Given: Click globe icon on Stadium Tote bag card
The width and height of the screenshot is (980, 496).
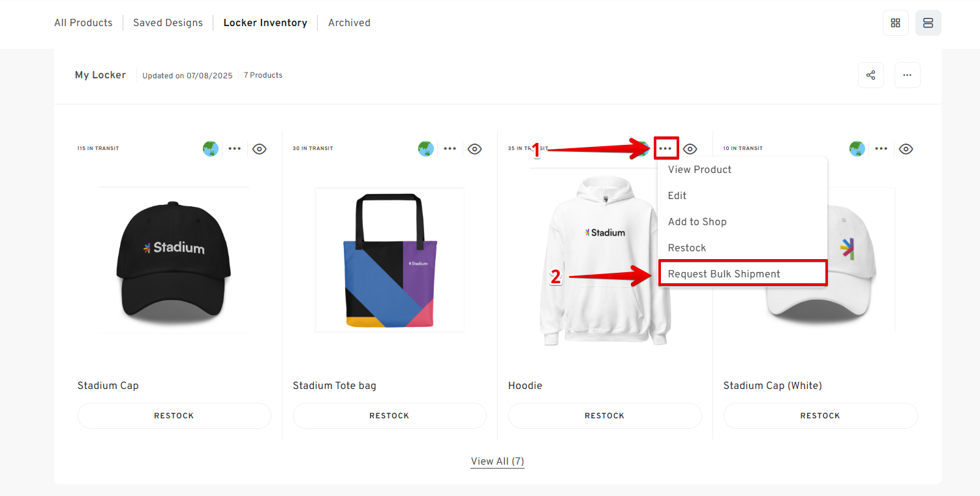Looking at the screenshot, I should pos(425,149).
